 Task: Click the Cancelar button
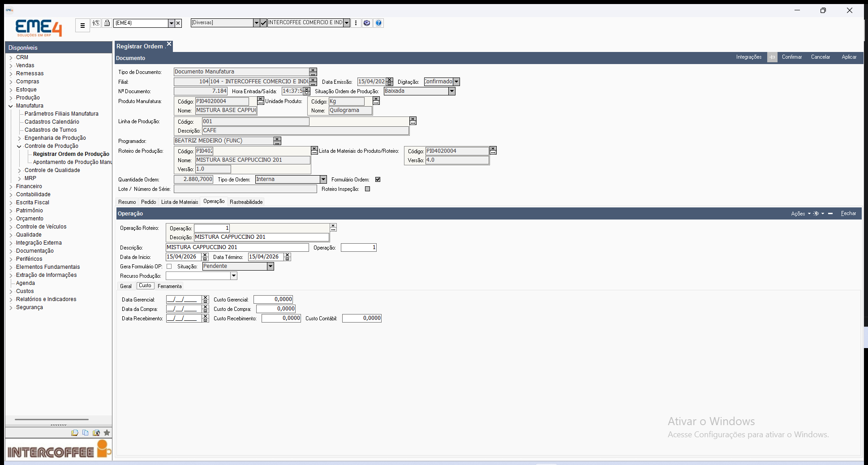point(821,57)
